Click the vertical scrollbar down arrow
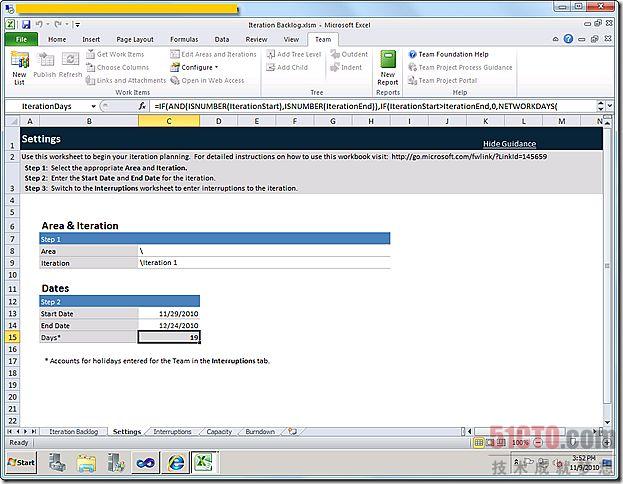Viewport: 623px width, 484px height. point(607,422)
